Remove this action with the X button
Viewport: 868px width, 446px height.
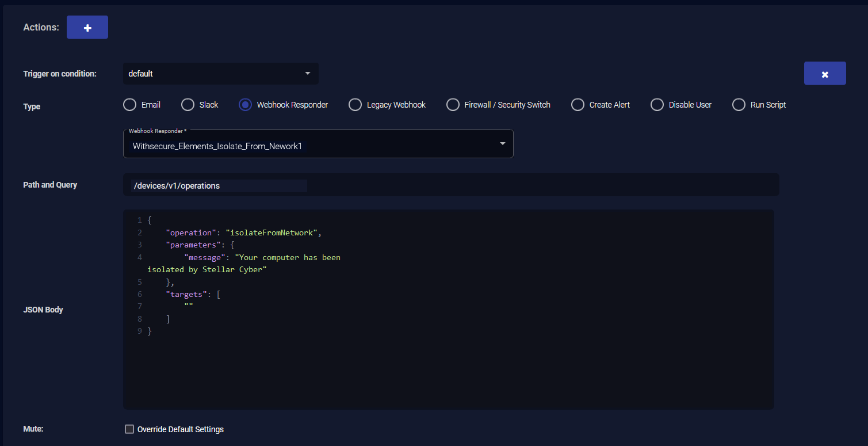point(825,74)
